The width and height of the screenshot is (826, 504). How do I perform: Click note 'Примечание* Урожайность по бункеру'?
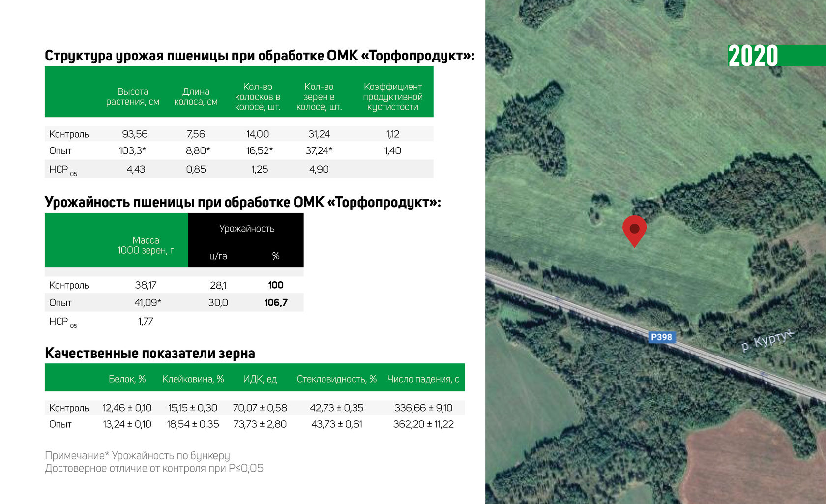(x=137, y=455)
